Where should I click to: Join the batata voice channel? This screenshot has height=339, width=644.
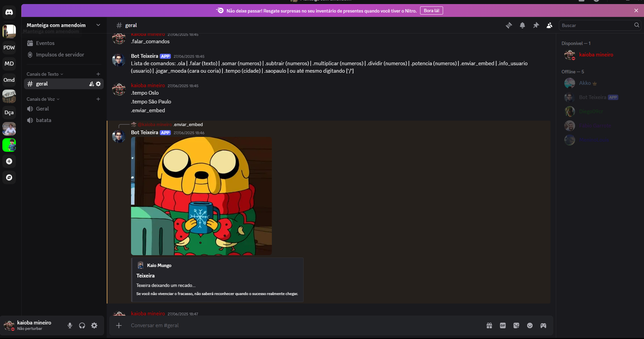click(64, 120)
